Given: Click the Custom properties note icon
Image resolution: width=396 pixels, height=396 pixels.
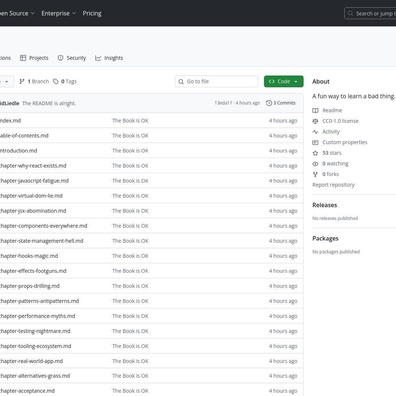Looking at the screenshot, I should [315, 142].
